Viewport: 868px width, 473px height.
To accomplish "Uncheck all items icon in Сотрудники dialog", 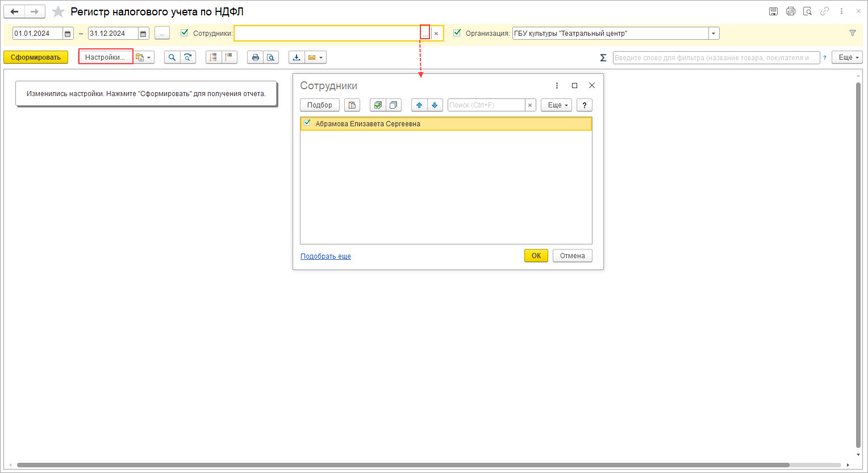I will click(393, 105).
